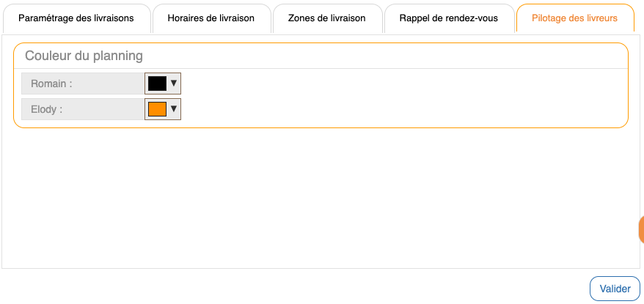Click the colon after the Romain name
The width and height of the screenshot is (644, 304).
click(x=70, y=84)
